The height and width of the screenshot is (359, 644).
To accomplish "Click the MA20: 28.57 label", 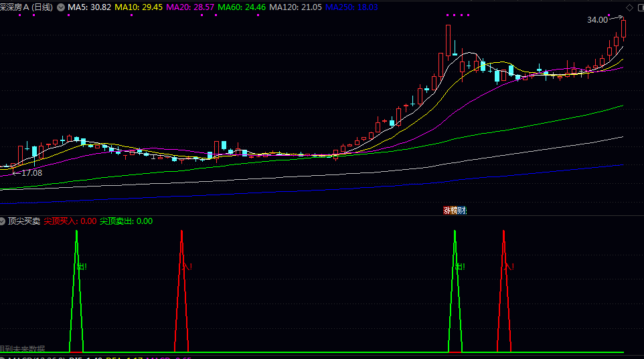I will click(x=190, y=7).
